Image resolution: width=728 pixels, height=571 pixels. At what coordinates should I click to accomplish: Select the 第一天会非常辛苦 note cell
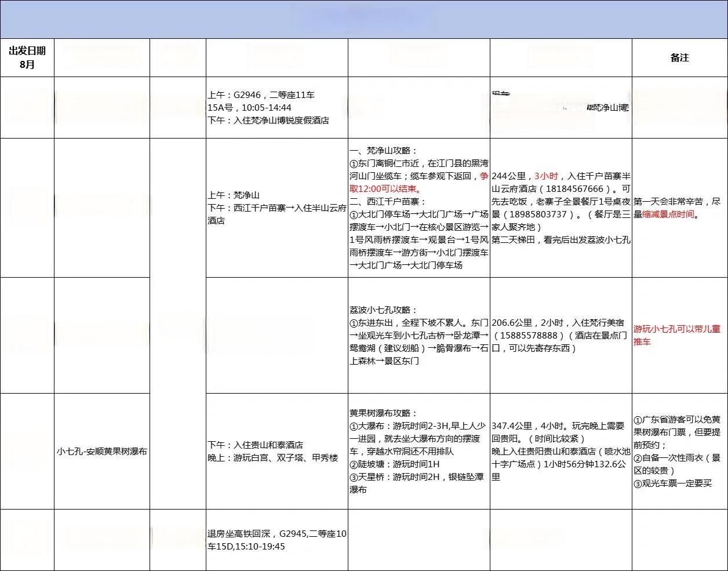(679, 208)
